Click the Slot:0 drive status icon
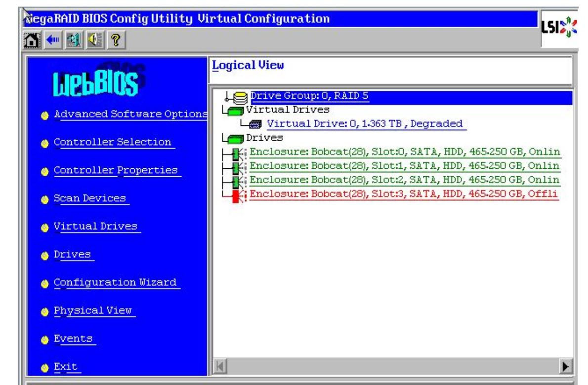The width and height of the screenshot is (588, 385). [x=239, y=153]
